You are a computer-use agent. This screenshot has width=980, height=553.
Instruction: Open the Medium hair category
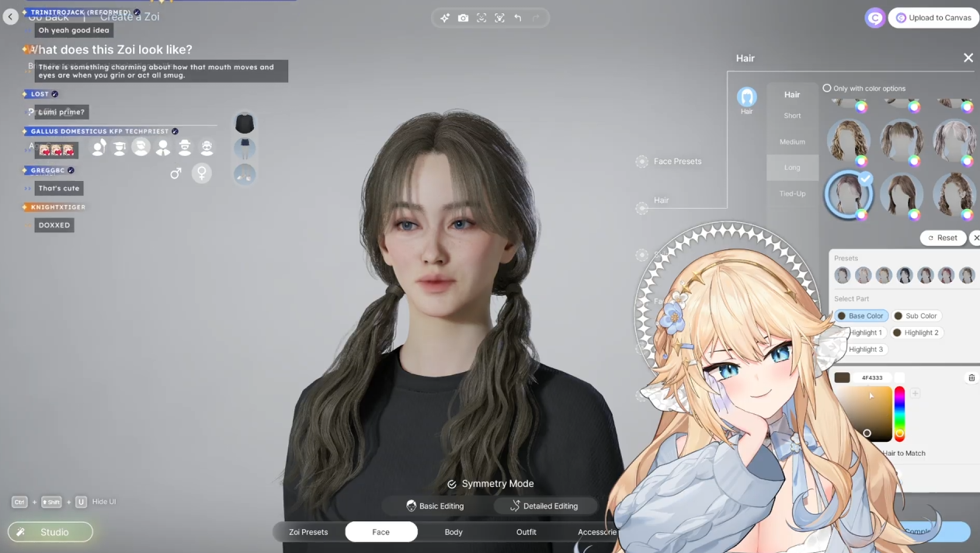click(x=792, y=142)
